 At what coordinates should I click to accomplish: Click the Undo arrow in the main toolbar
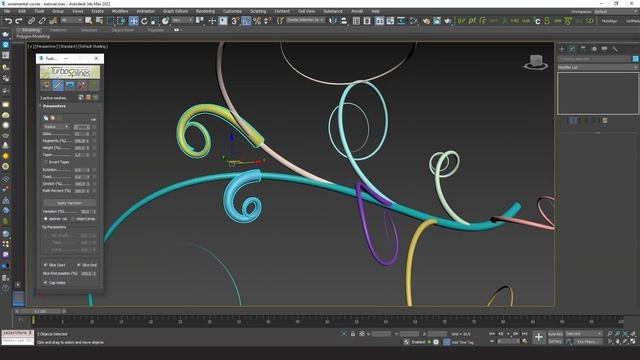[x=8, y=21]
